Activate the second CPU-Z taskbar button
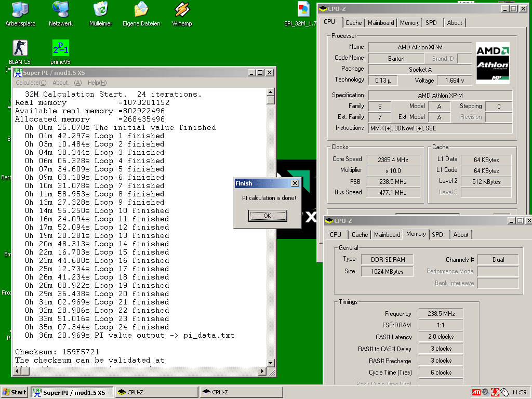 [x=241, y=392]
